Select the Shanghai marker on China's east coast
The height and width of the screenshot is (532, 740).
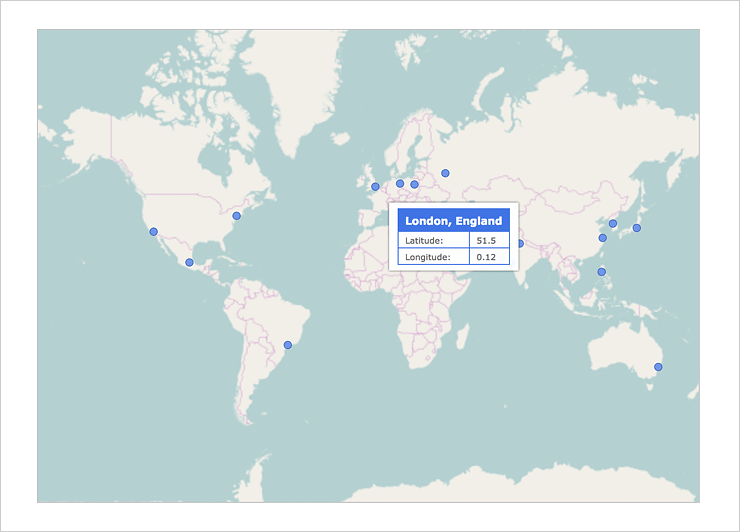point(602,238)
